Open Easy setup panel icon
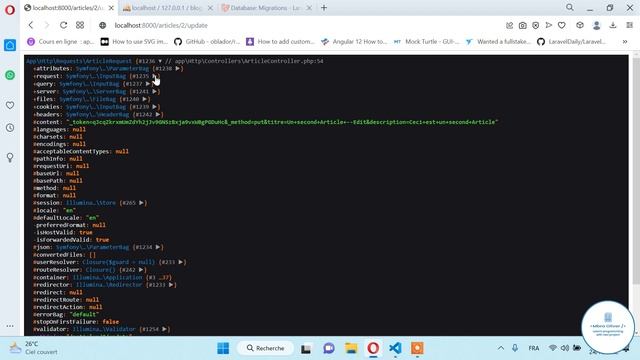Image resolution: width=640 pixels, height=360 pixels. coord(629,25)
